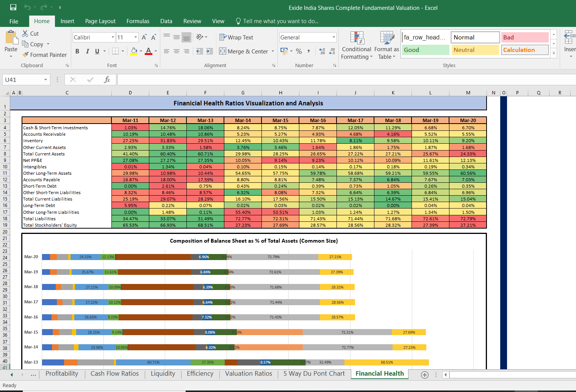Open Conditional Formatting menu

(x=356, y=45)
